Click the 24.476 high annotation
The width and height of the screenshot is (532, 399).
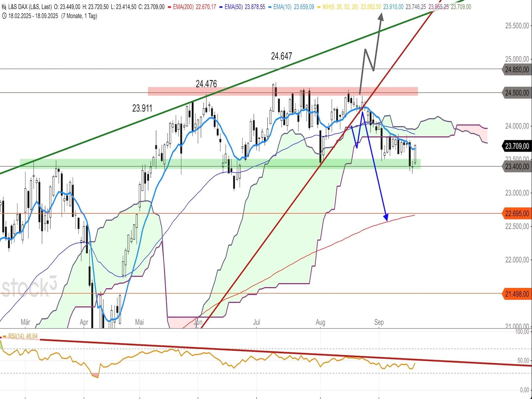[x=206, y=84]
